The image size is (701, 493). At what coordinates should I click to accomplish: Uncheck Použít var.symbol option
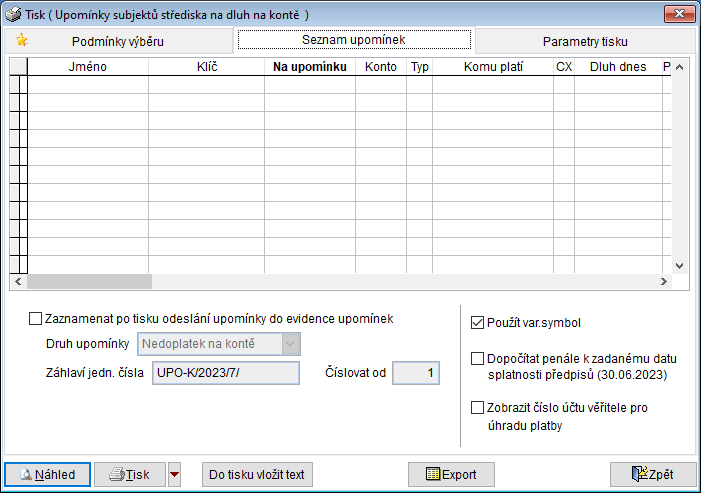click(477, 323)
